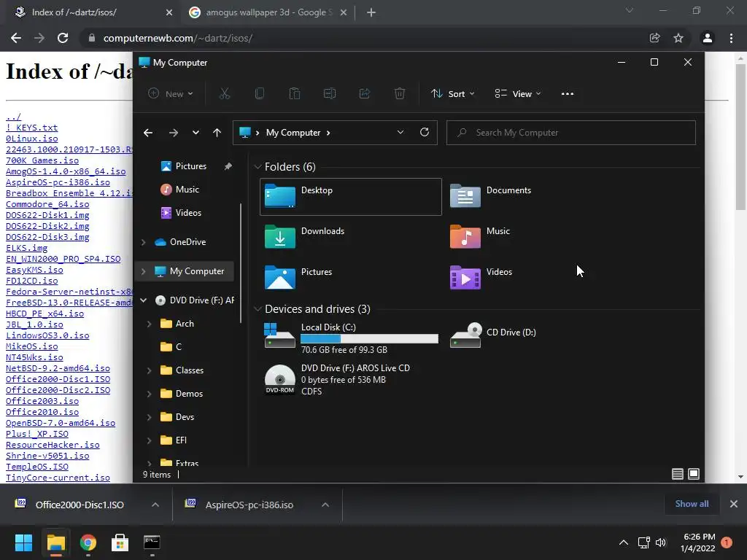Select DVD Drive (F:) AROS Live CD

[x=351, y=379]
